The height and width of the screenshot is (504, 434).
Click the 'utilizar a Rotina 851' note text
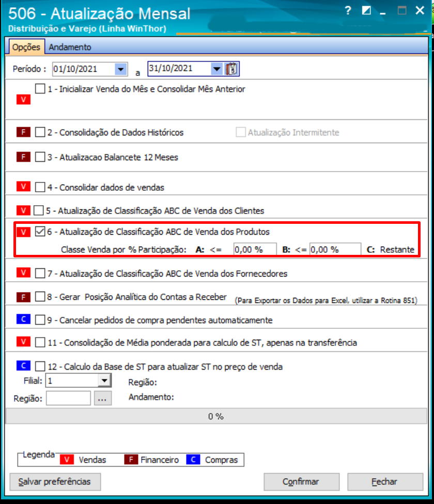click(x=384, y=300)
